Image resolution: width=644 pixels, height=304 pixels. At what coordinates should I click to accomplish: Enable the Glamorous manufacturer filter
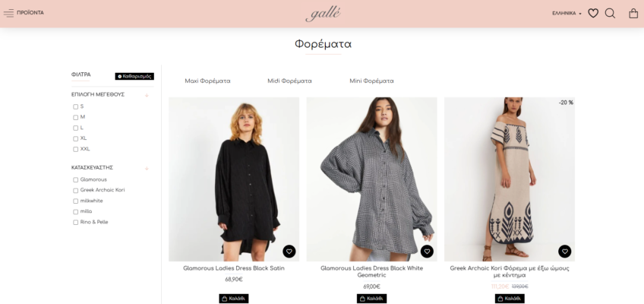tap(76, 180)
